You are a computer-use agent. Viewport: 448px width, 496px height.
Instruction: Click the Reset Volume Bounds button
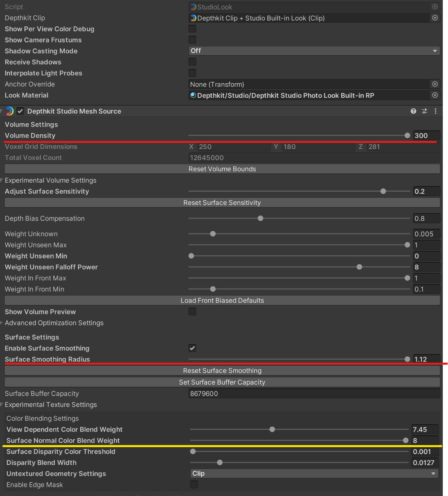222,169
